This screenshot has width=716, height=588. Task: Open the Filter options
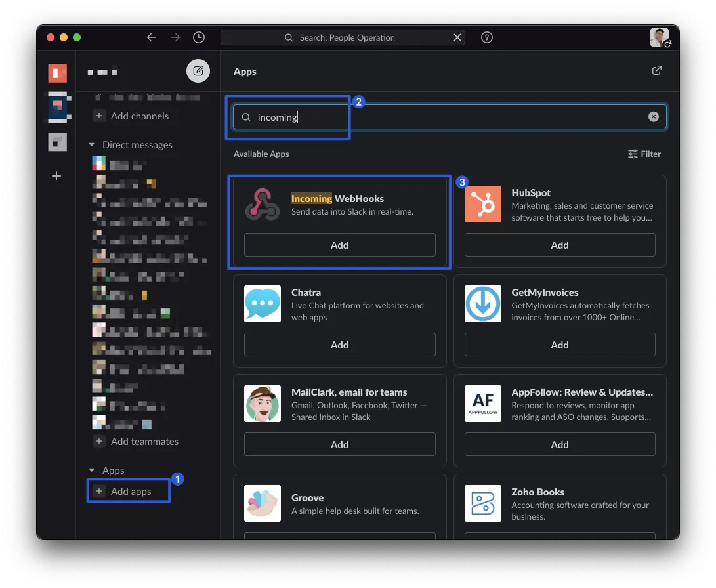pyautogui.click(x=644, y=154)
